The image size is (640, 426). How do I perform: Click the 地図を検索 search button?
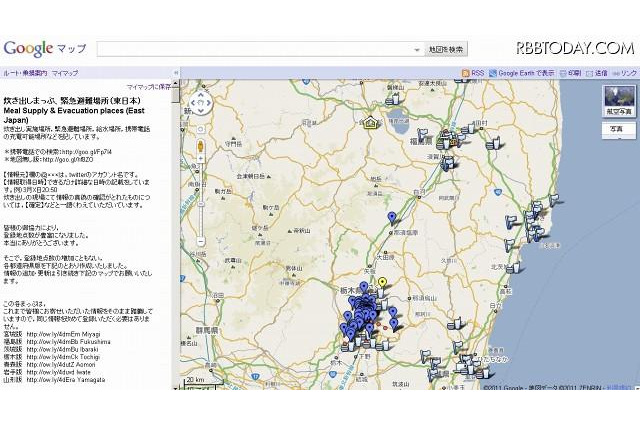[x=445, y=49]
